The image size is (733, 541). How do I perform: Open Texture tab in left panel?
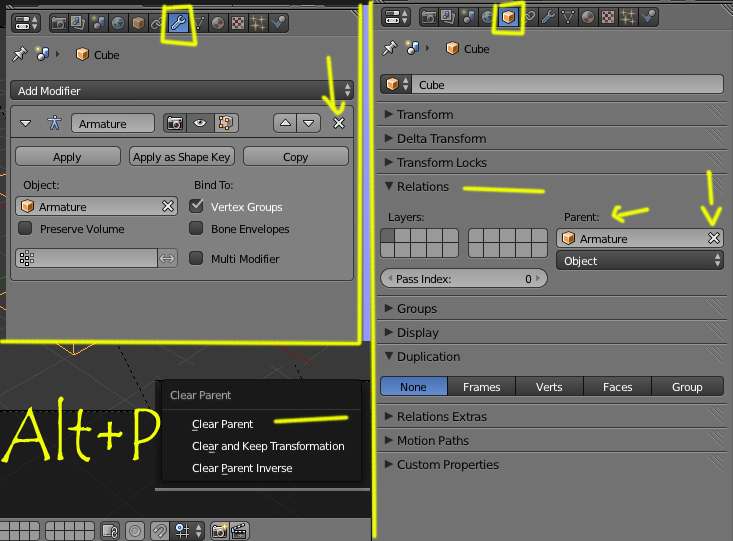[x=238, y=23]
